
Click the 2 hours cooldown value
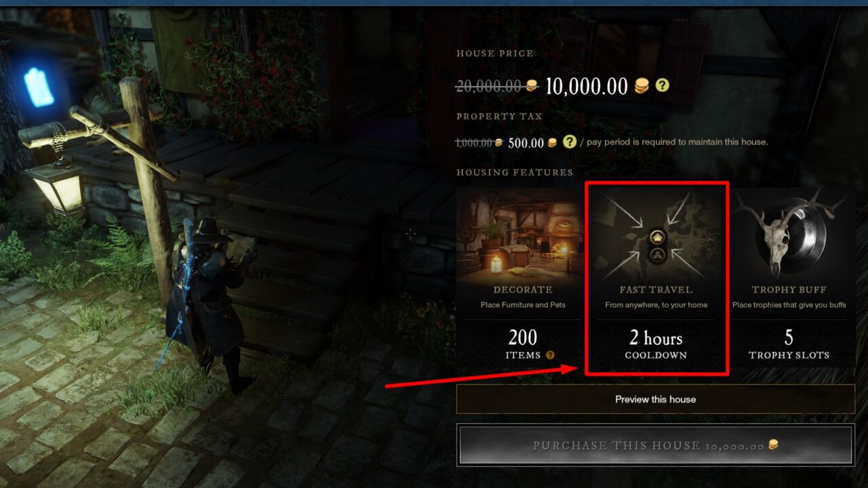(656, 338)
